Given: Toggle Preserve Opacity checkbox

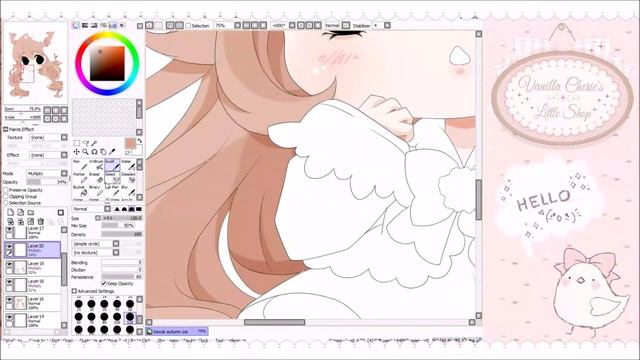Looking at the screenshot, I should [x=6, y=190].
